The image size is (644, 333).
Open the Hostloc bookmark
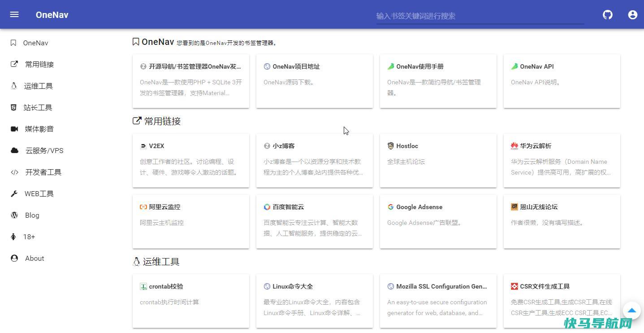pos(438,161)
